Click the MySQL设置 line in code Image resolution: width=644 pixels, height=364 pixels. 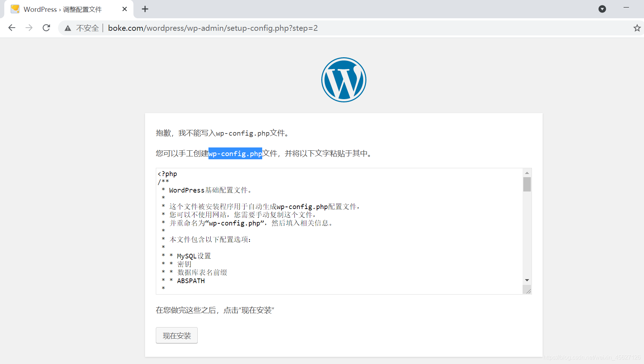tap(194, 256)
